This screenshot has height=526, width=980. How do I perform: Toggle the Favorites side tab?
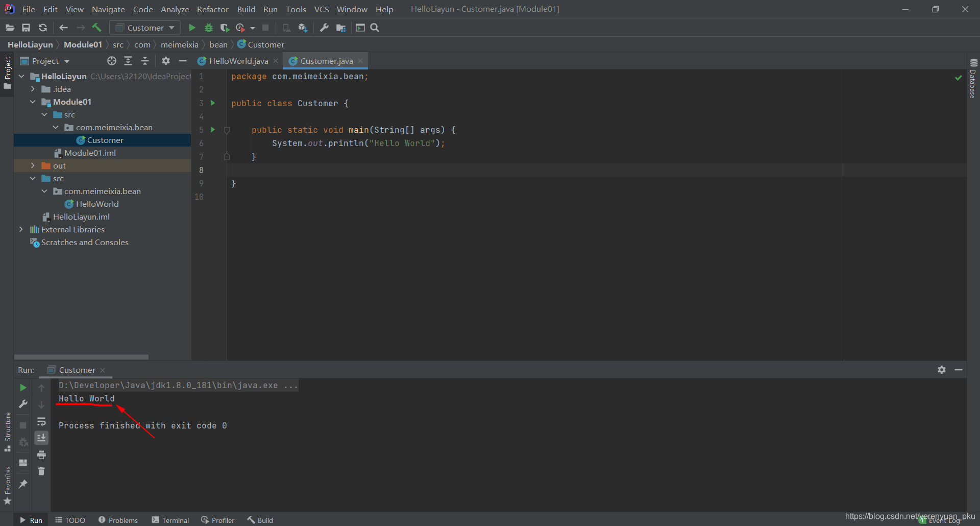(7, 486)
